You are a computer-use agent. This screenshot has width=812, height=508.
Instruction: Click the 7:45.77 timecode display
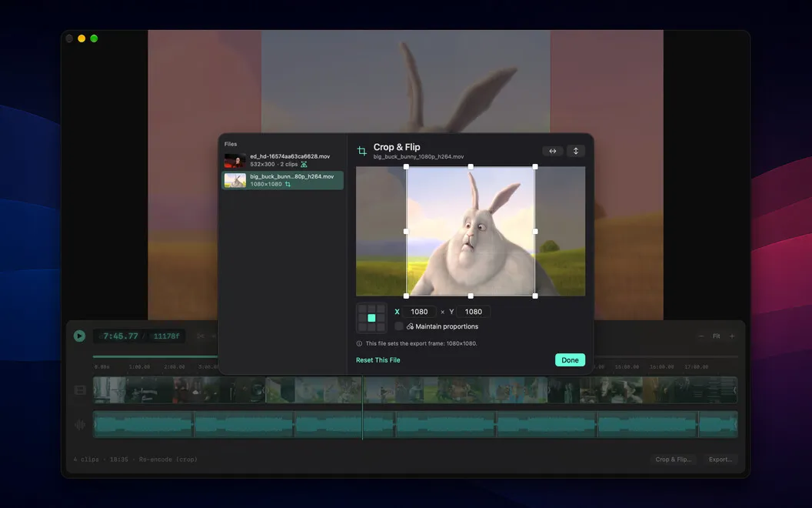[x=121, y=336]
